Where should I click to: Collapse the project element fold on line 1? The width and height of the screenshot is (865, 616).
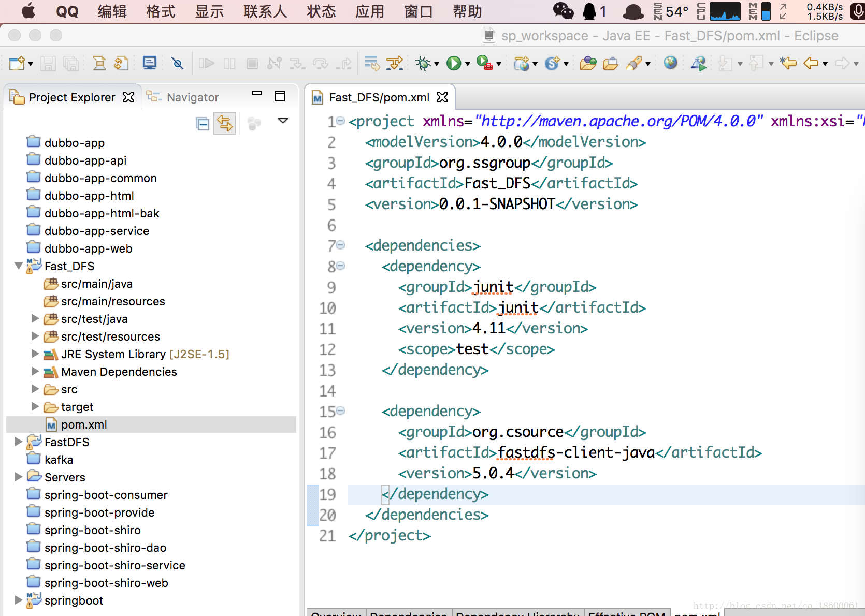point(340,121)
